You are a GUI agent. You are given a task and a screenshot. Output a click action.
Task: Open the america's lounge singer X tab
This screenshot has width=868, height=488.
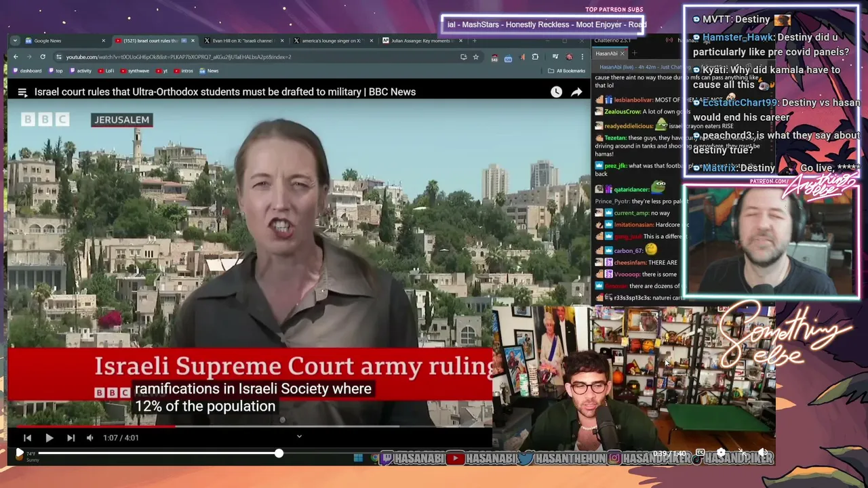(332, 41)
